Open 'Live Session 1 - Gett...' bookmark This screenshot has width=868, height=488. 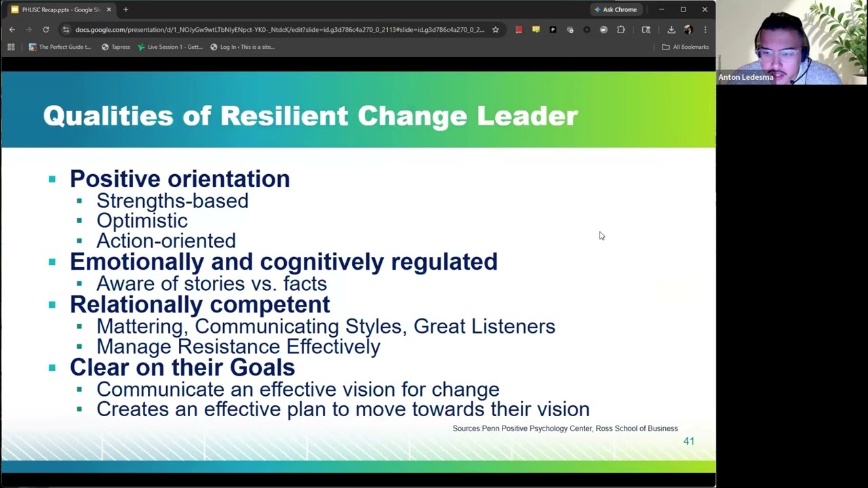170,47
